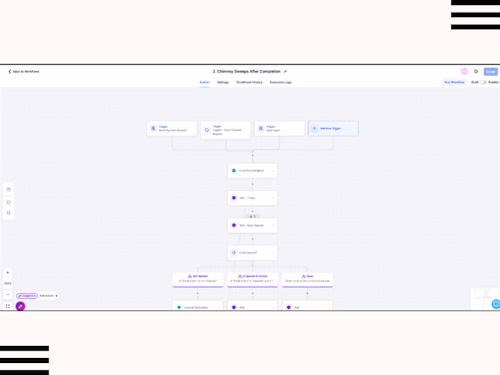The height and width of the screenshot is (375, 500).
Task: Open options menu on Email action
Action: 273,171
